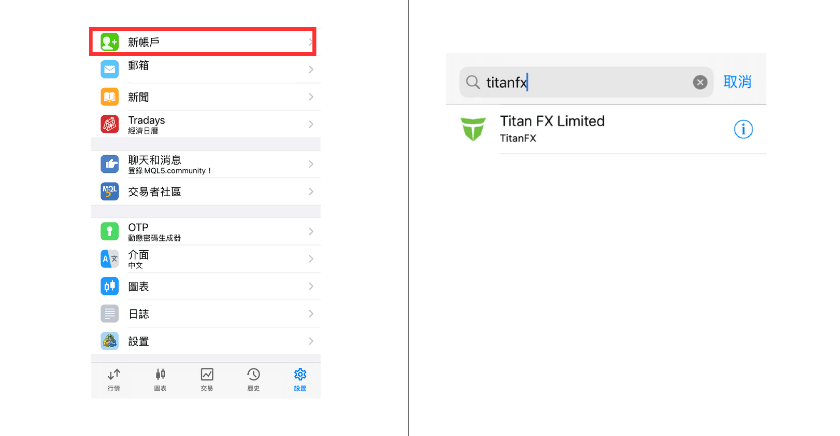Viewport: 840px width, 436px height.
Task: Click the 日誌 journal list icon
Action: coord(109,313)
